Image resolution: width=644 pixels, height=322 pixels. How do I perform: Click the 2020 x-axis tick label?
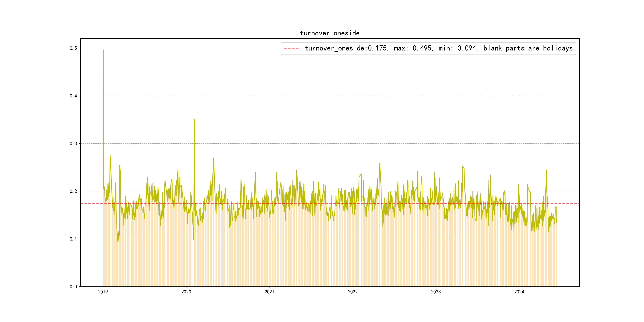pos(186,292)
